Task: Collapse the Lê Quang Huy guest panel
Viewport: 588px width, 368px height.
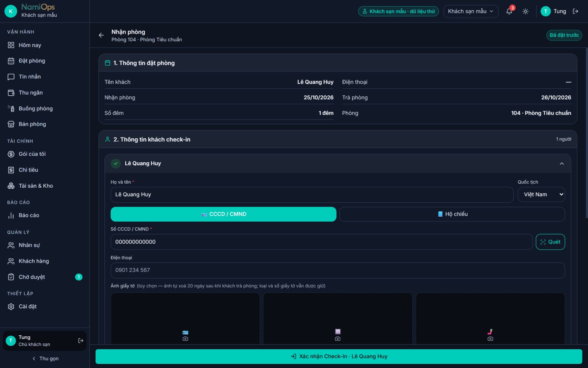Action: (562, 163)
